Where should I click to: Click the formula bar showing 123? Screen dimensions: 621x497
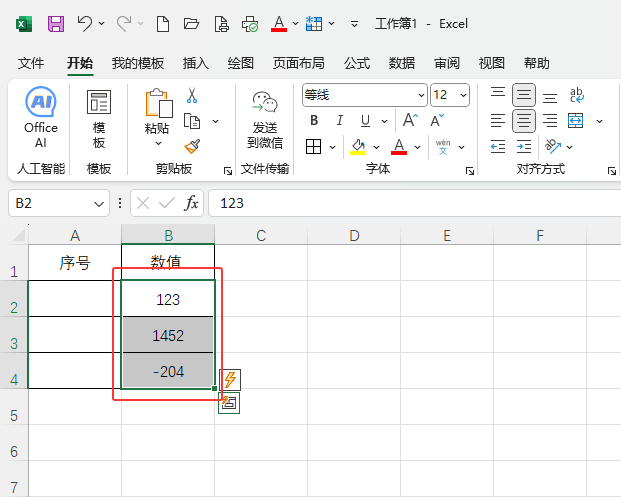tap(415, 203)
